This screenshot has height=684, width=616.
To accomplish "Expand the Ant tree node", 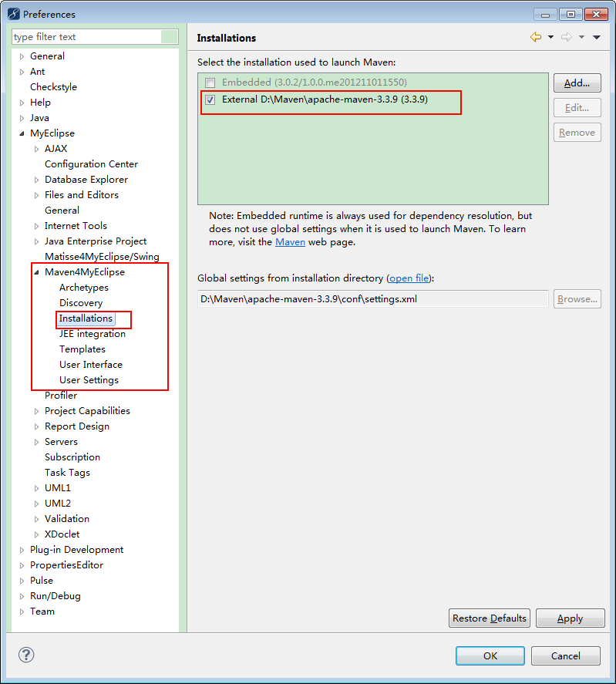I will [22, 72].
